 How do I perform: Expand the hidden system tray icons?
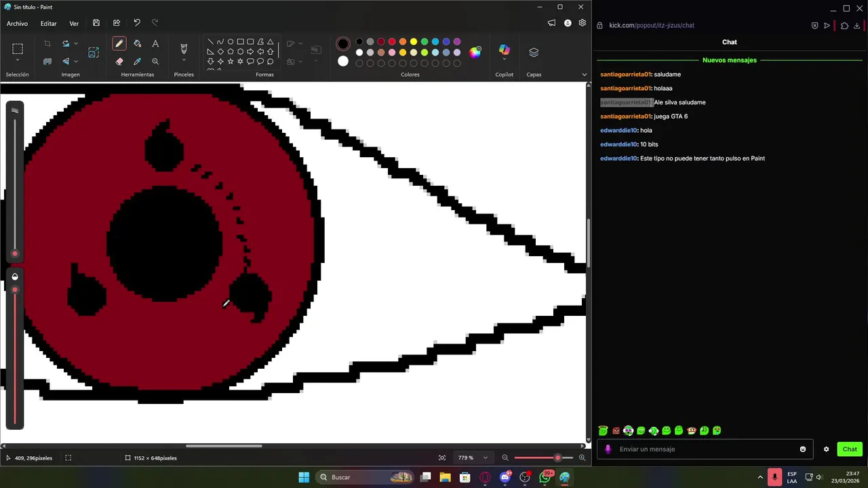tap(760, 477)
